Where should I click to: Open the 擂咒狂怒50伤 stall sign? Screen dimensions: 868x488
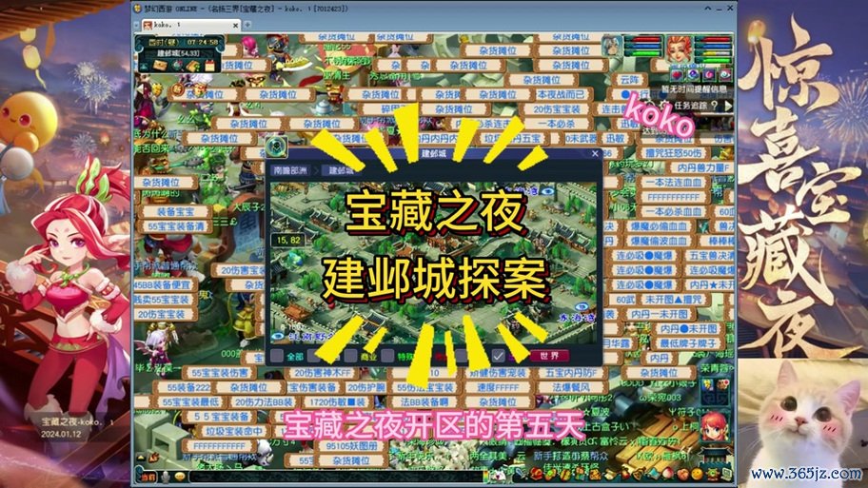[674, 153]
